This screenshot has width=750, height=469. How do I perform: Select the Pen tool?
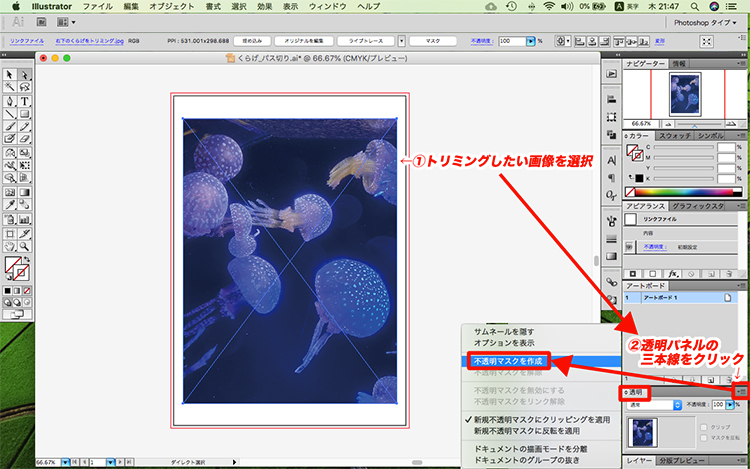[x=9, y=100]
